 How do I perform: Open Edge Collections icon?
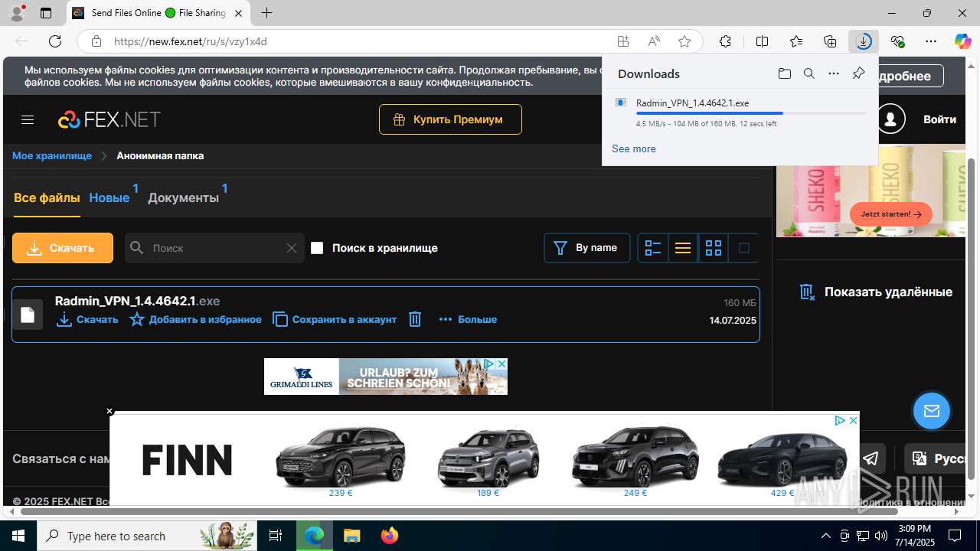point(830,41)
